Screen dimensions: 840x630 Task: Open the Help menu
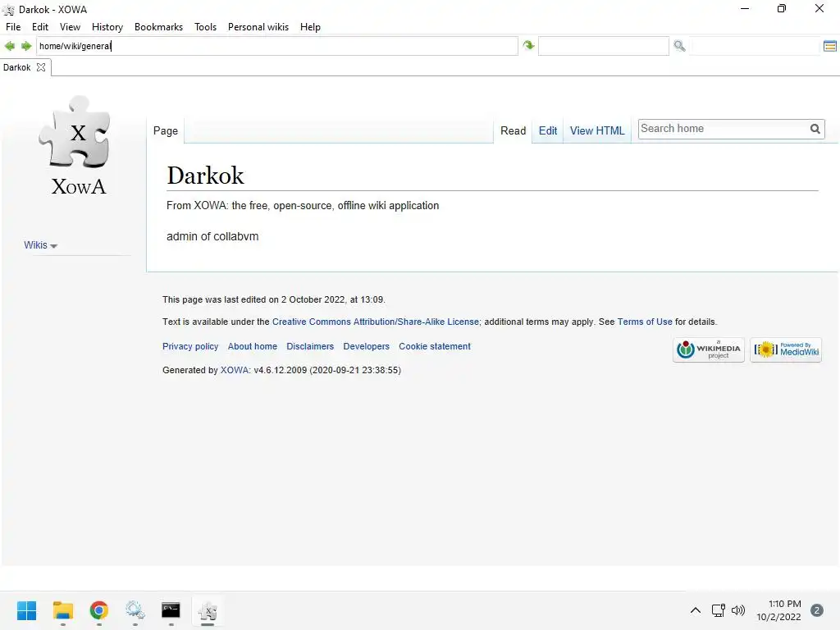310,27
